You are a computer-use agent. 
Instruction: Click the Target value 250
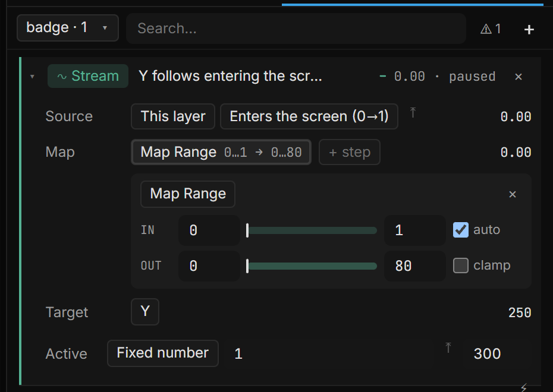520,313
